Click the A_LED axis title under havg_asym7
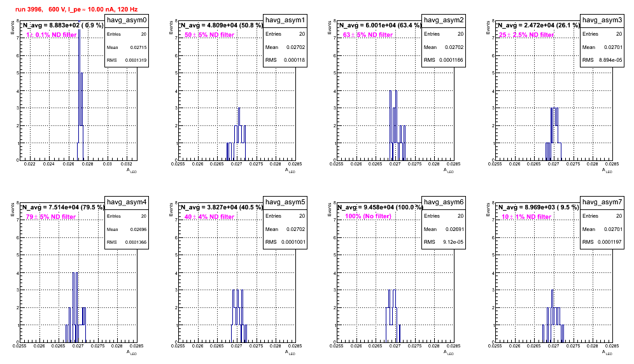 (607, 353)
